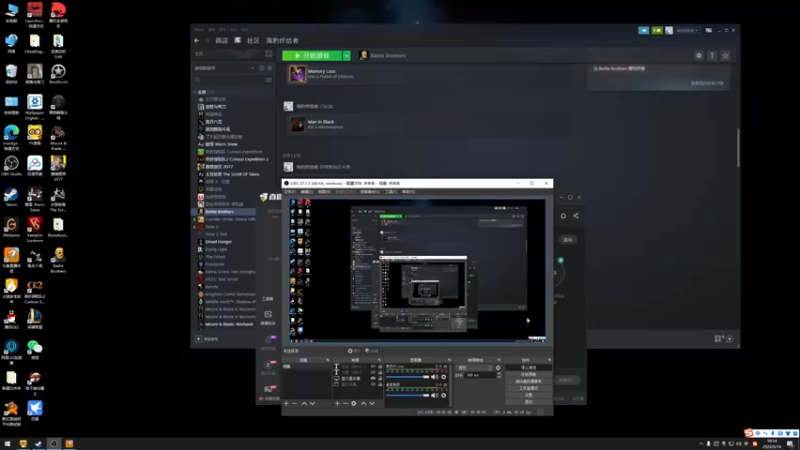
Task: Undock the OBS Scenes panel via header icon
Action: pyautogui.click(x=328, y=360)
